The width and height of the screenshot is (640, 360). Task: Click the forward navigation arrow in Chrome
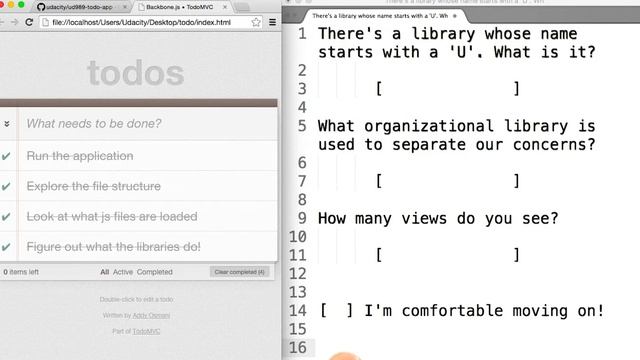pyautogui.click(x=14, y=22)
